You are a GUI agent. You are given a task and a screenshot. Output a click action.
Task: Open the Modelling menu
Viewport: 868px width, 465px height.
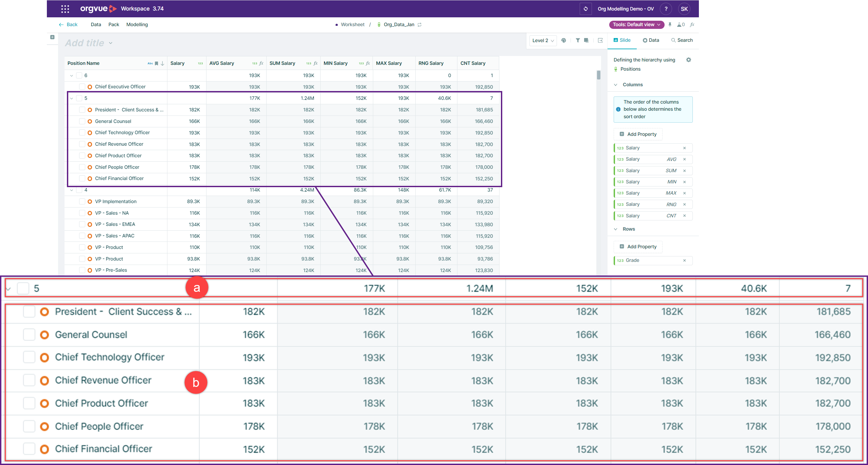tap(137, 24)
